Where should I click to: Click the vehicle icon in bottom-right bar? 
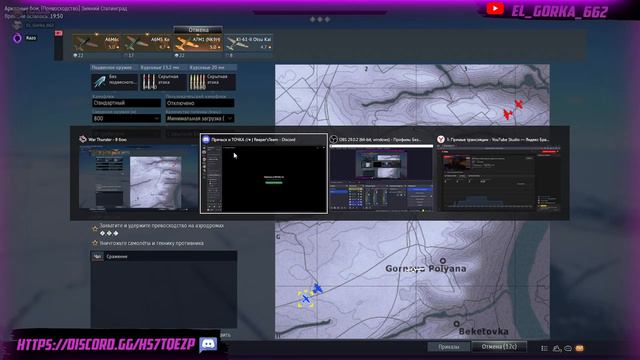coord(557,348)
